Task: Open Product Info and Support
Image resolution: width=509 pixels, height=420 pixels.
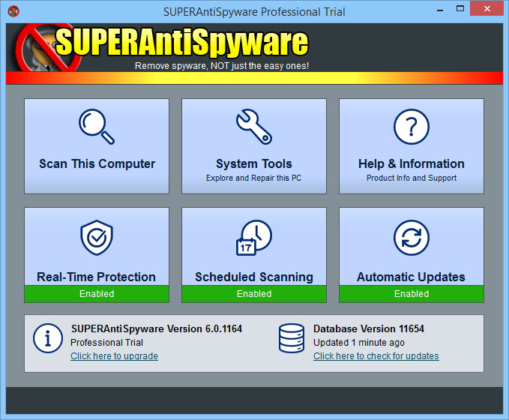Action: tap(411, 178)
